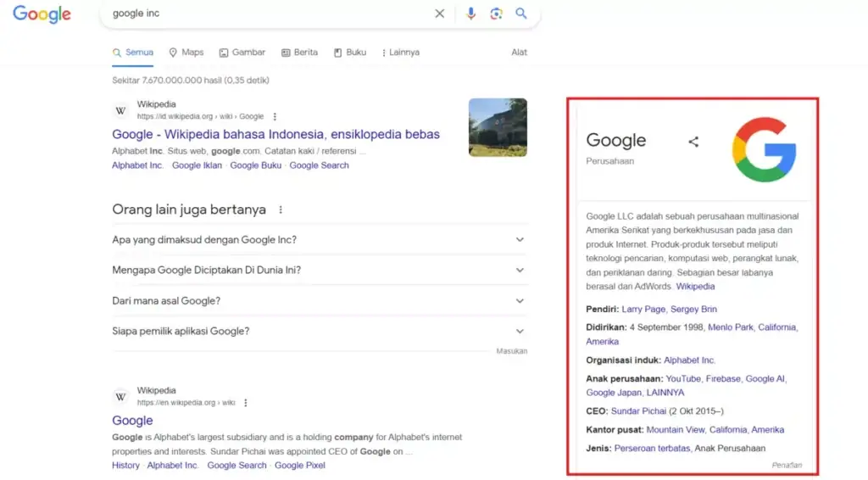Open more options for the id.wikipedia result

click(x=275, y=116)
